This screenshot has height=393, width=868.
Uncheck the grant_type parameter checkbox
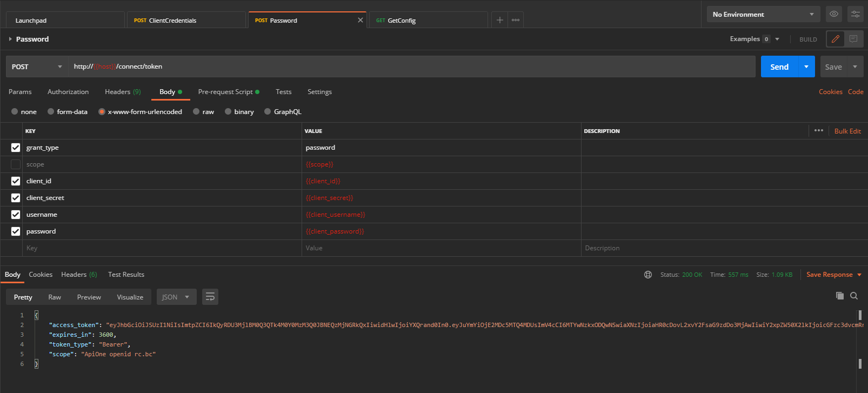point(16,148)
